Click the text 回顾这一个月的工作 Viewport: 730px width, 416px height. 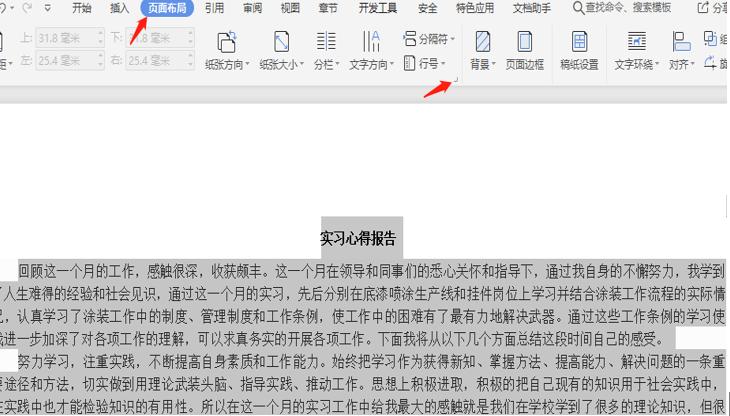click(x=76, y=271)
